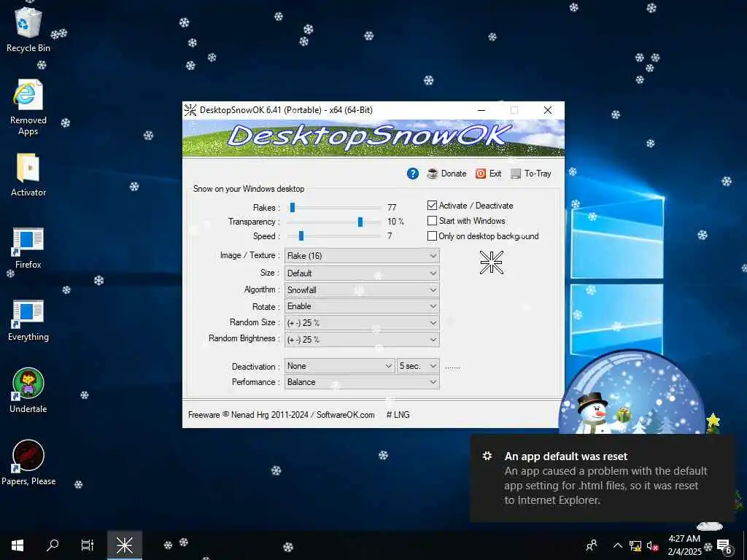Open the blue question mark help icon
The height and width of the screenshot is (560, 747).
pos(413,174)
